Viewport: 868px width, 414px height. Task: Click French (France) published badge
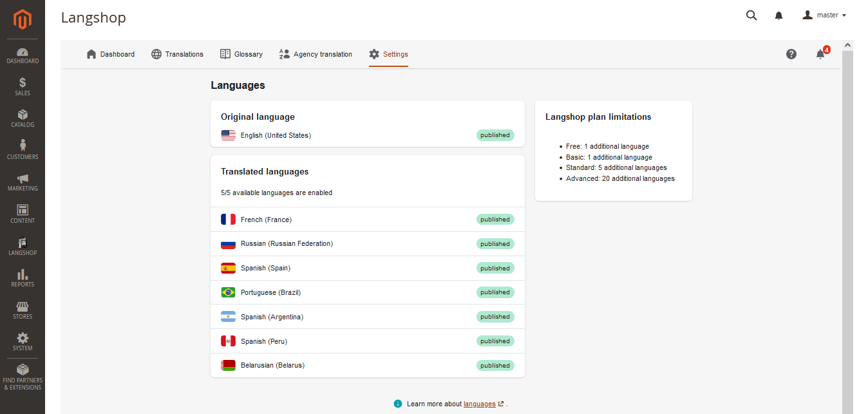tap(495, 220)
